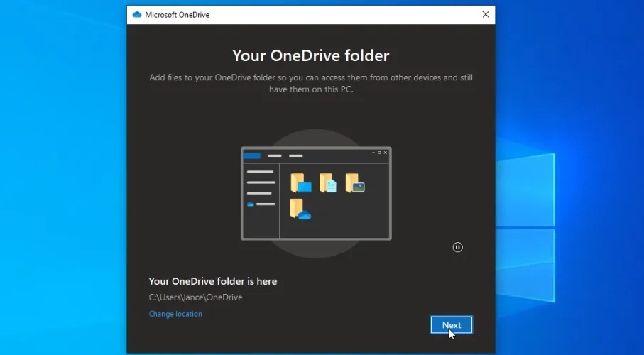Select the OneDrive cloud folder icon
This screenshot has width=644, height=355.
pyautogui.click(x=300, y=209)
